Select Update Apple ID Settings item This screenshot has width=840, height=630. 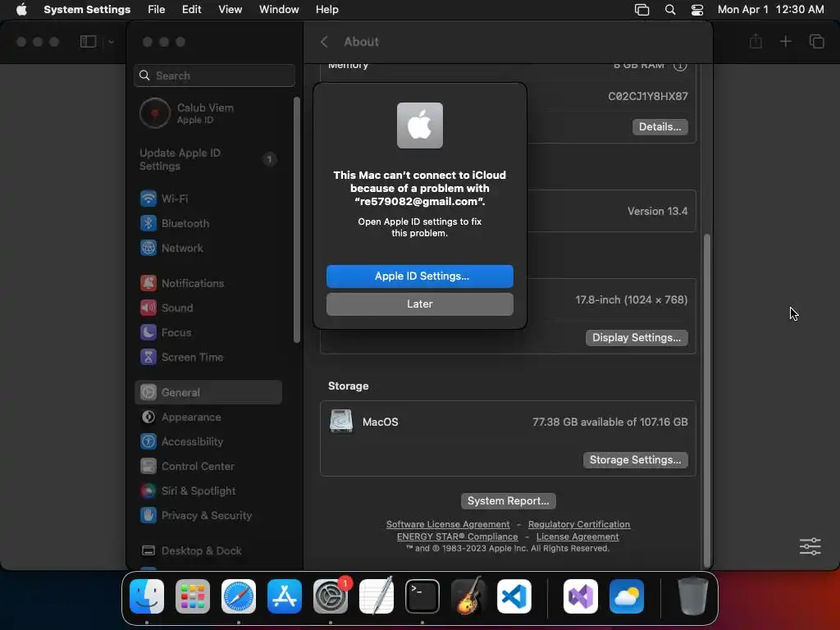pyautogui.click(x=209, y=159)
